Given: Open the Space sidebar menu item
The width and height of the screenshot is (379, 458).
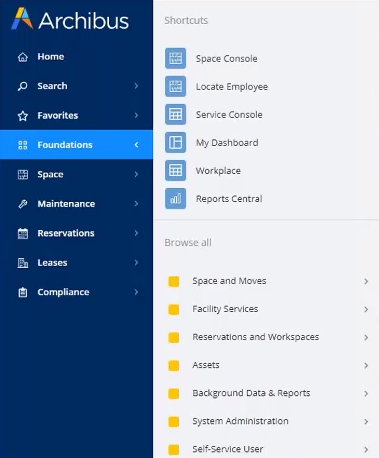Looking at the screenshot, I should click(x=76, y=174).
